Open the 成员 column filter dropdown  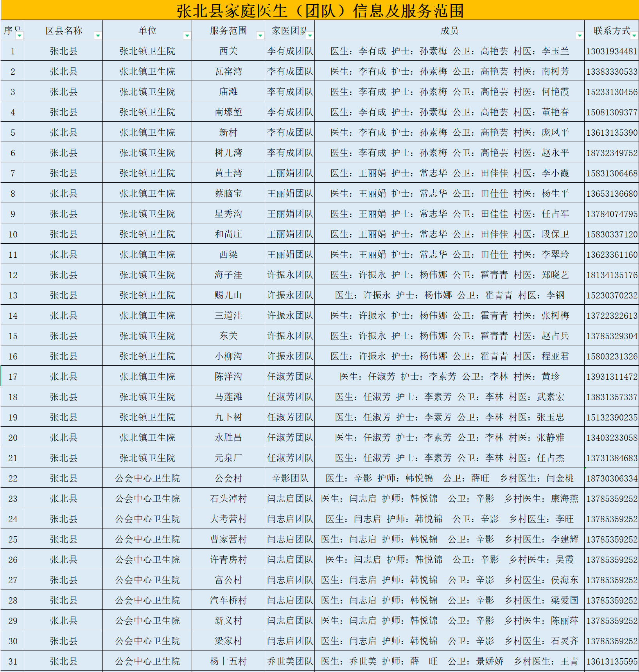(x=580, y=36)
